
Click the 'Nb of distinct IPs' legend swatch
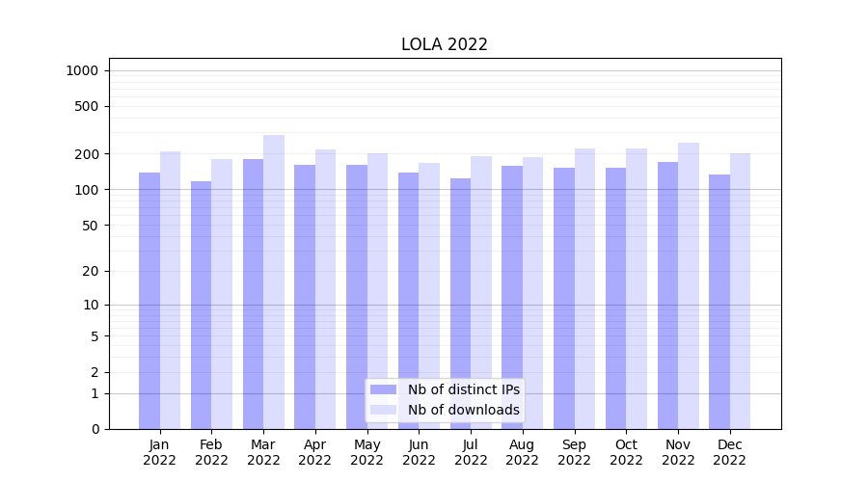(x=383, y=389)
